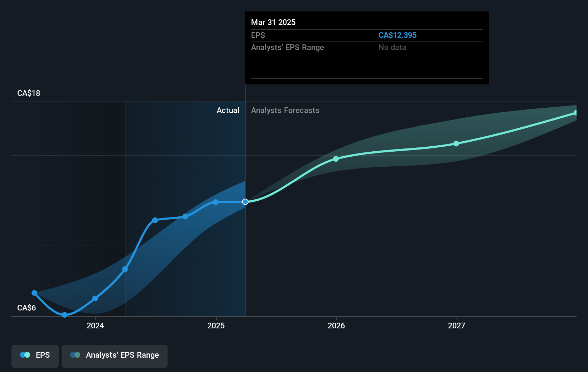Click the CA$12.395 EPS value in tooltip
Screen dimensions: 588x372
pos(397,35)
